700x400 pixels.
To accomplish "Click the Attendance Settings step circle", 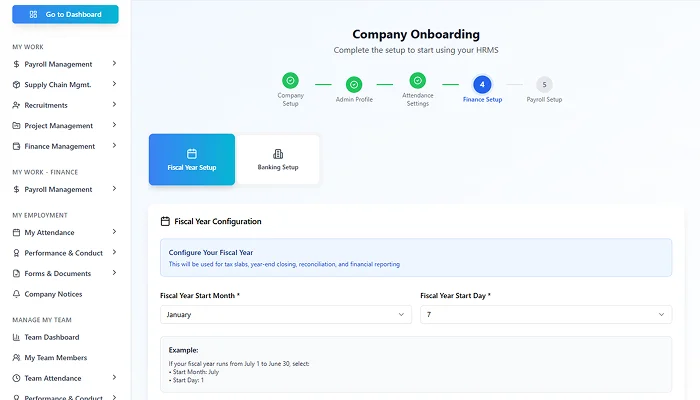I will click(x=418, y=81).
